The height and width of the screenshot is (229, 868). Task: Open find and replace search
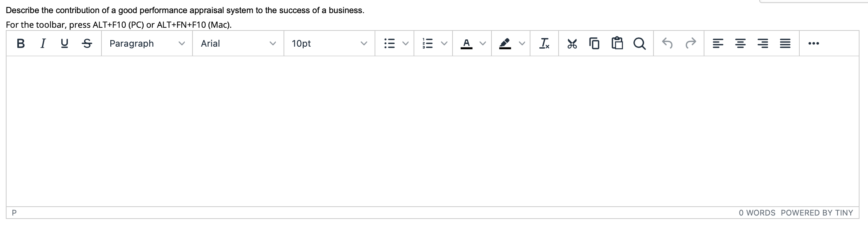(x=640, y=44)
